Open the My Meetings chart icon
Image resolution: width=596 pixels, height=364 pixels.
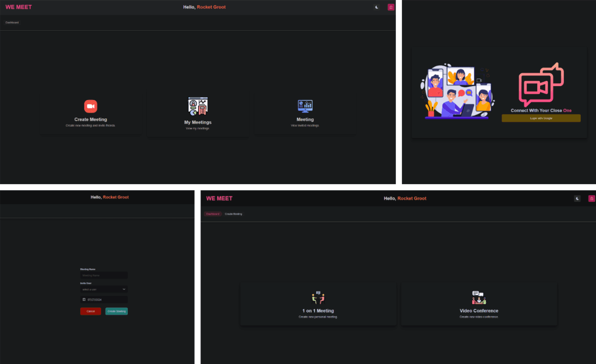(x=198, y=106)
